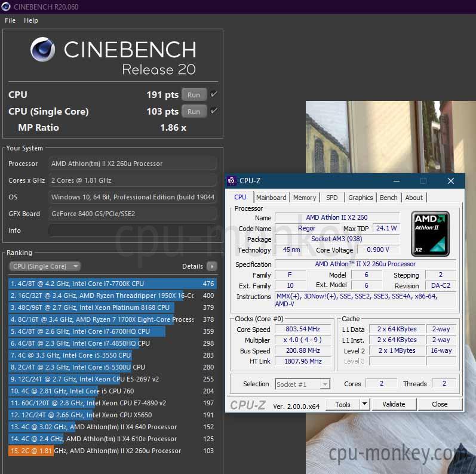Click the CPU-Z chip icon in its title bar

(232, 181)
